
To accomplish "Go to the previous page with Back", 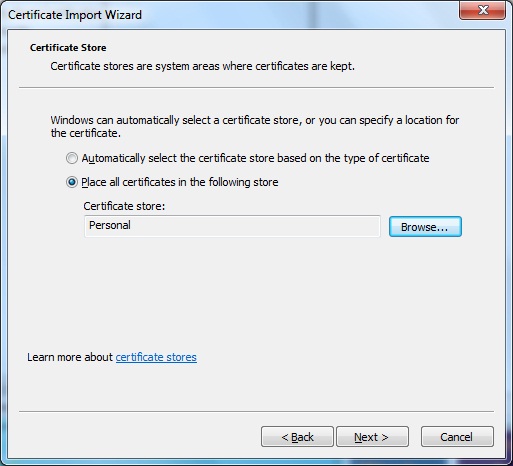I will click(297, 437).
